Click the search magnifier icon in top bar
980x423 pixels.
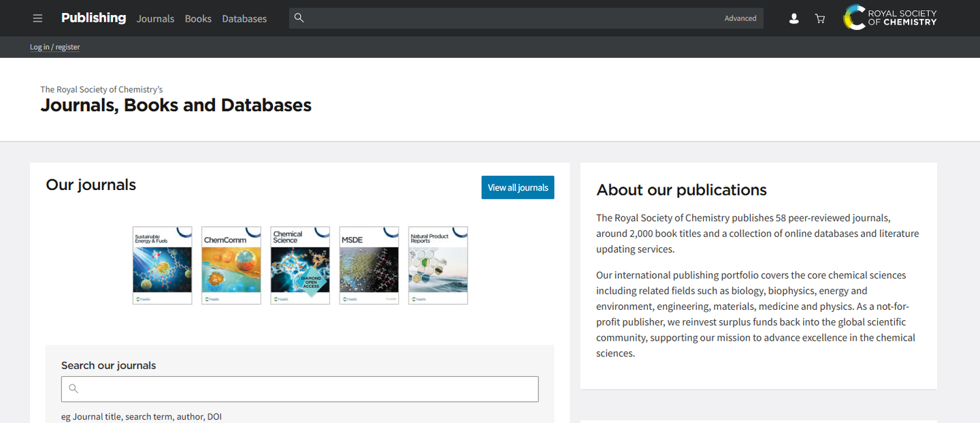[299, 18]
